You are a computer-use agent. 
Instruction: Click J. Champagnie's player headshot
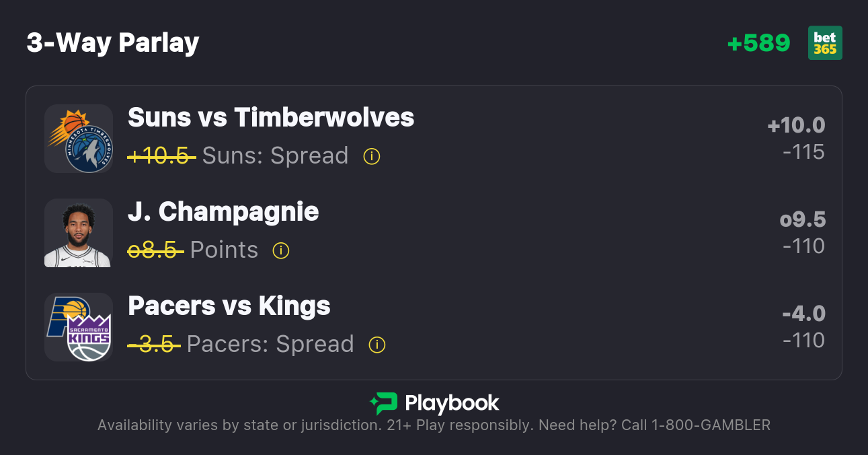pos(79,233)
